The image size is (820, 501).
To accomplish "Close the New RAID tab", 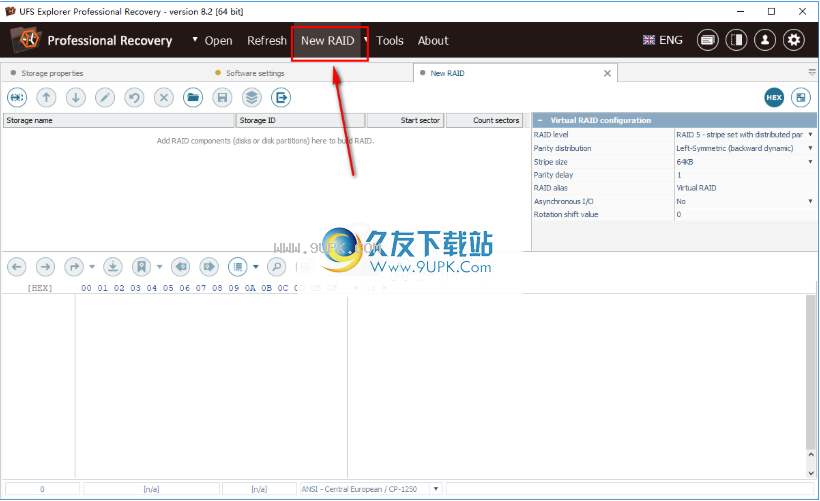I will pyautogui.click(x=607, y=73).
